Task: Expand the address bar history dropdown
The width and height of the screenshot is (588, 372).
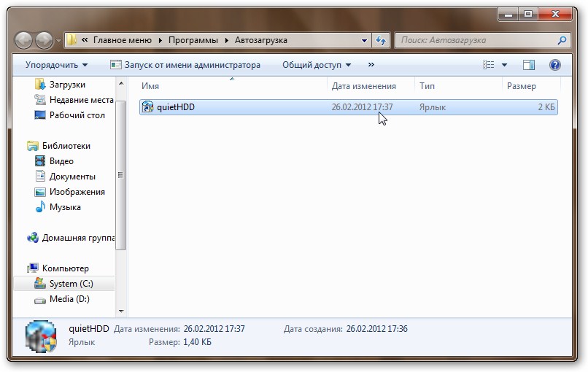Action: point(365,40)
